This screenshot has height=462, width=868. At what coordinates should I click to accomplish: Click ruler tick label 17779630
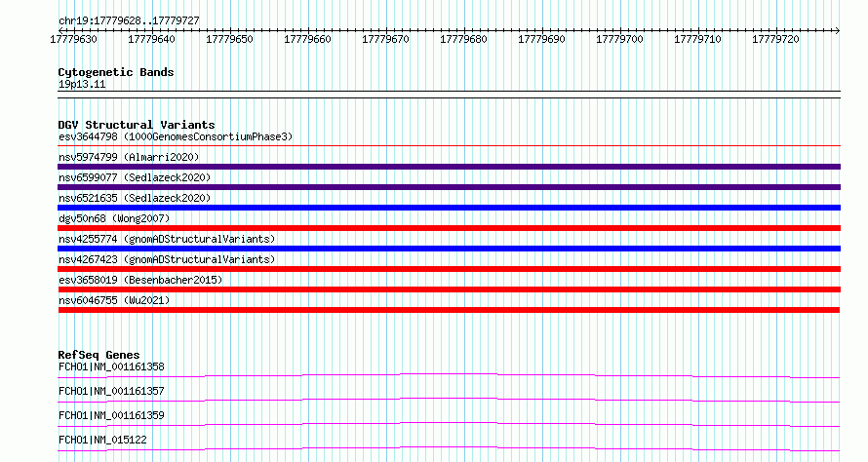coord(73,39)
